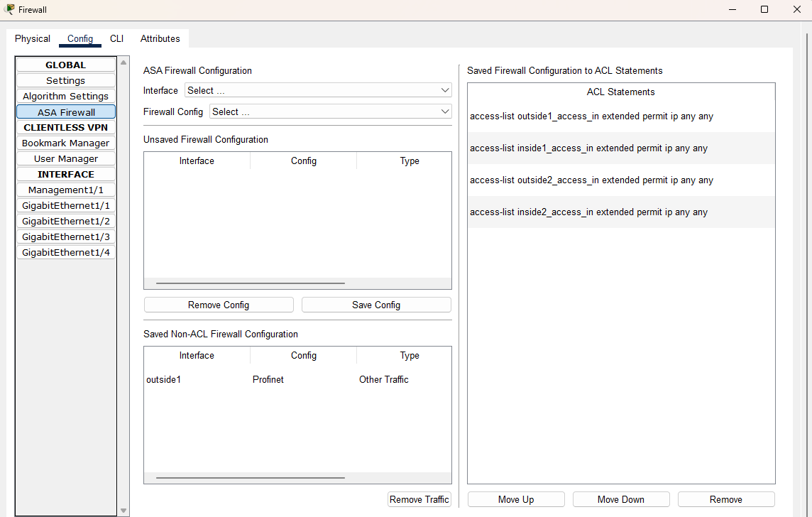Click the Move Up button
Image resolution: width=812 pixels, height=517 pixels.
(x=515, y=499)
